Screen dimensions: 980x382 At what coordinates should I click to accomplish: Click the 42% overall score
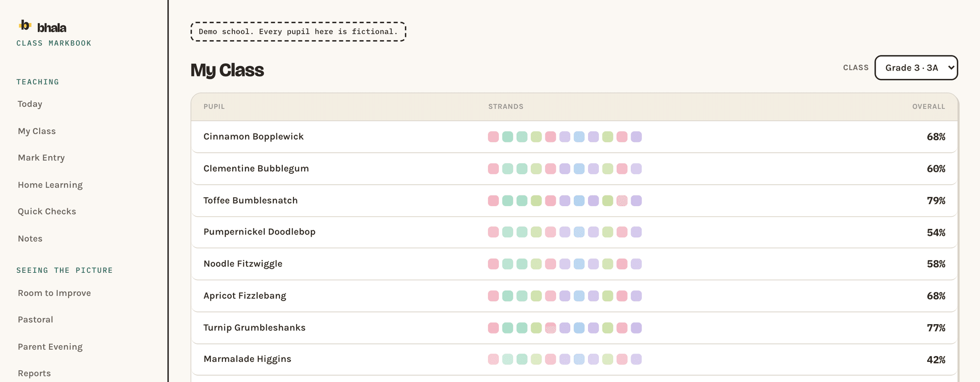tap(936, 360)
